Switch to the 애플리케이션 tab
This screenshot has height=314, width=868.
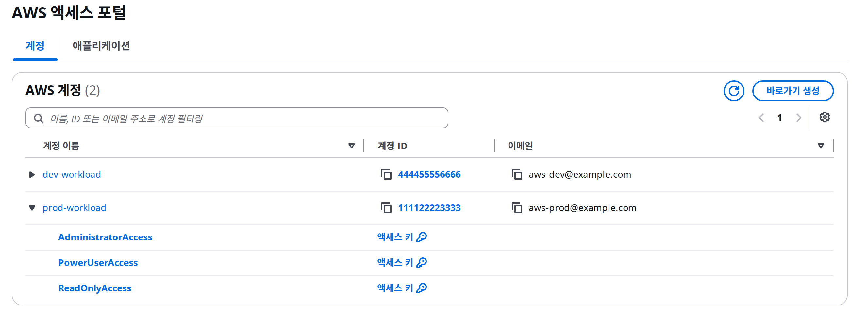coord(101,45)
